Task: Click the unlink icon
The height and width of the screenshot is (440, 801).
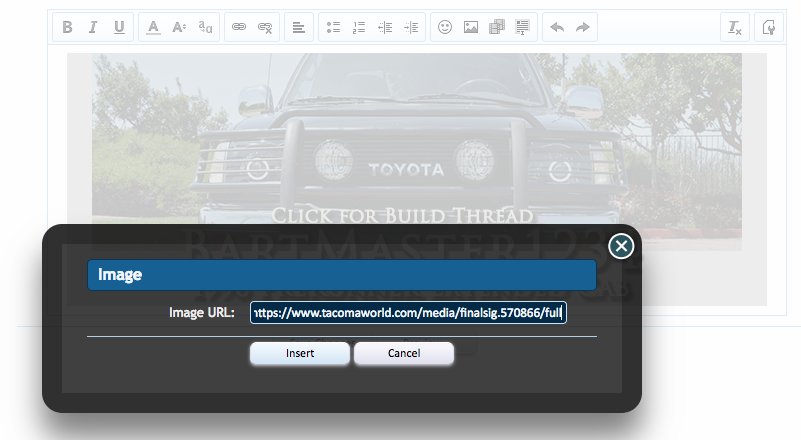Action: coord(265,27)
